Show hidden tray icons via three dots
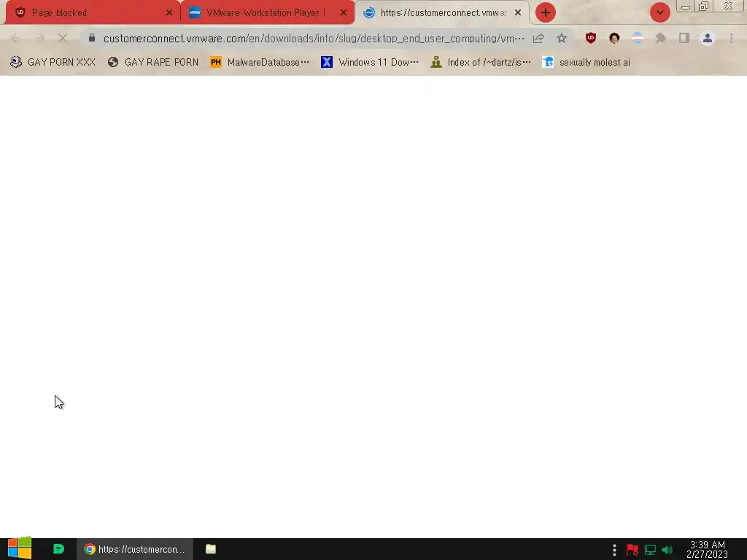 pyautogui.click(x=614, y=550)
